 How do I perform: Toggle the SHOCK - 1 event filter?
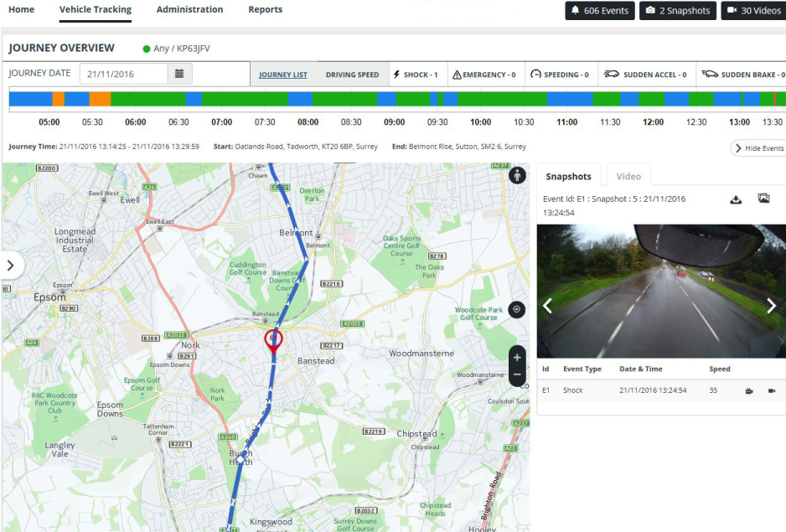click(x=416, y=74)
